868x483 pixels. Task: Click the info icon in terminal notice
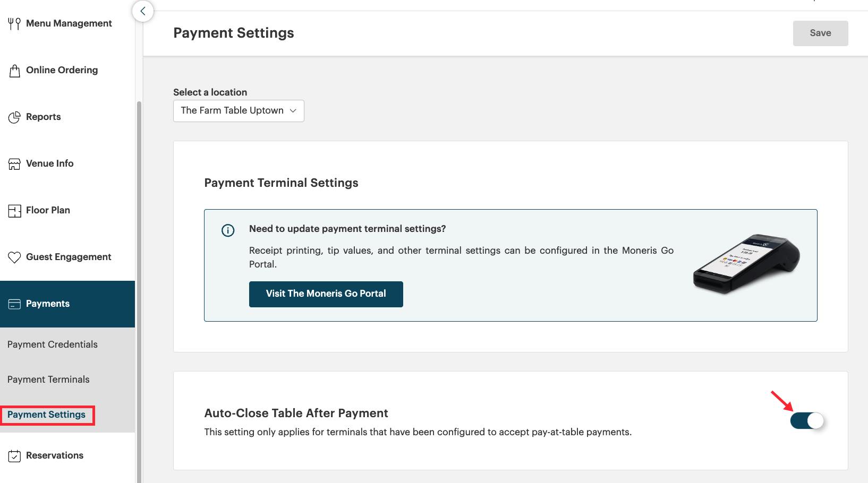228,230
